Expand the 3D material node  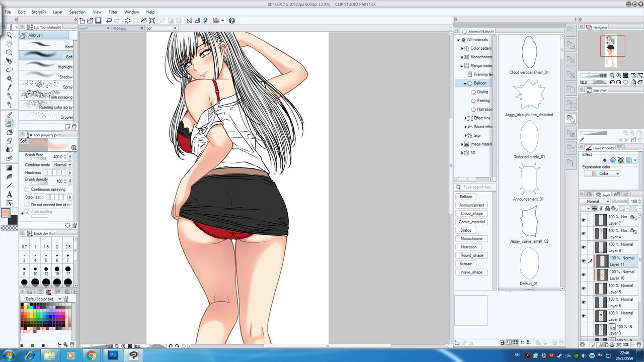point(462,153)
